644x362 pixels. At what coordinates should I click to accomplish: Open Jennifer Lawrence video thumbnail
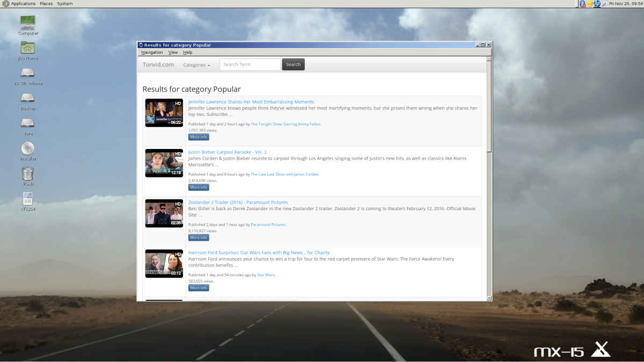(x=164, y=113)
